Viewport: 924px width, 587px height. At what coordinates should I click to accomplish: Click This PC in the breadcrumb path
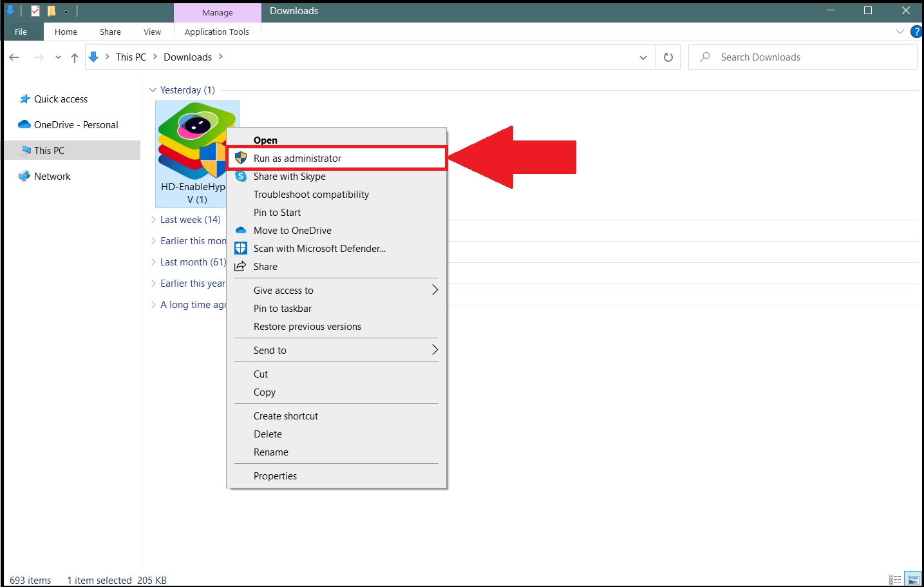(x=131, y=57)
